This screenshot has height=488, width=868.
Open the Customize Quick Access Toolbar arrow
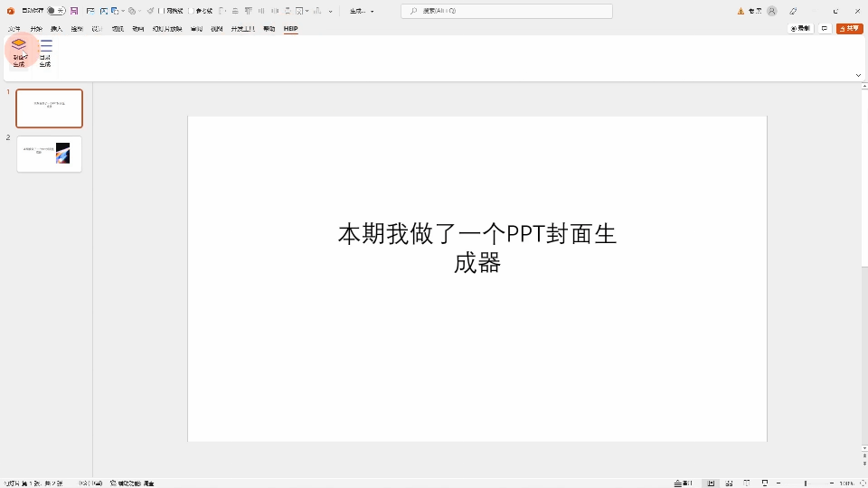coord(331,11)
